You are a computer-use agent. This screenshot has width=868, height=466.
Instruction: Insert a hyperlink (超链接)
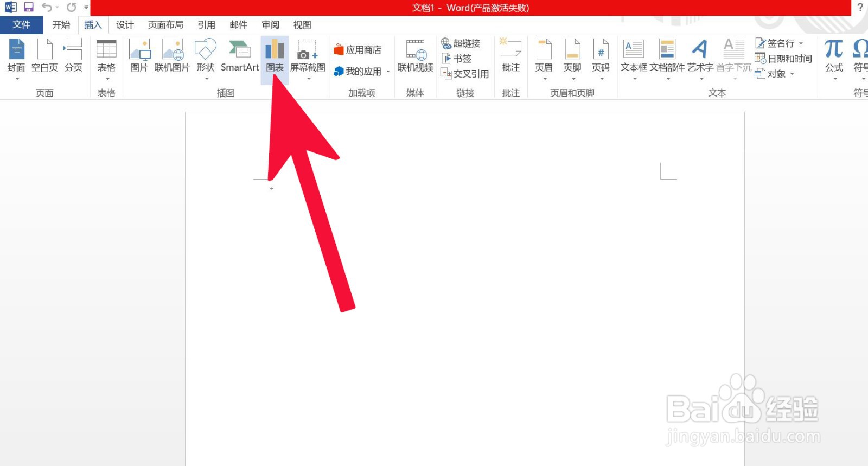[x=461, y=43]
